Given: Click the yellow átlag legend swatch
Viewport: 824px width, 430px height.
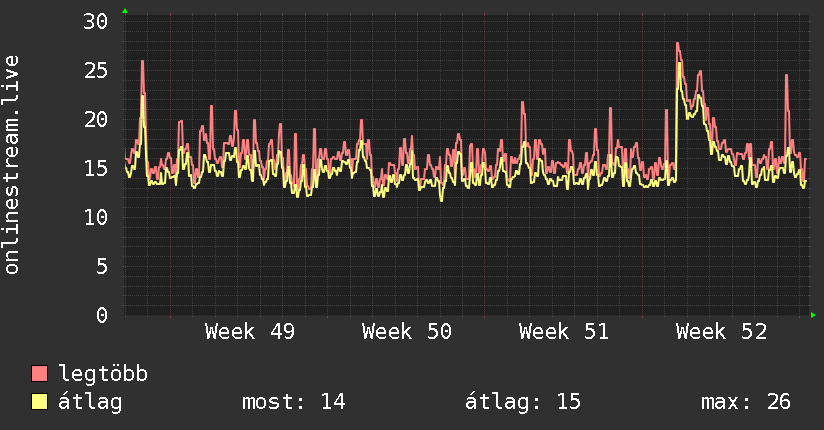Looking at the screenshot, I should point(39,402).
